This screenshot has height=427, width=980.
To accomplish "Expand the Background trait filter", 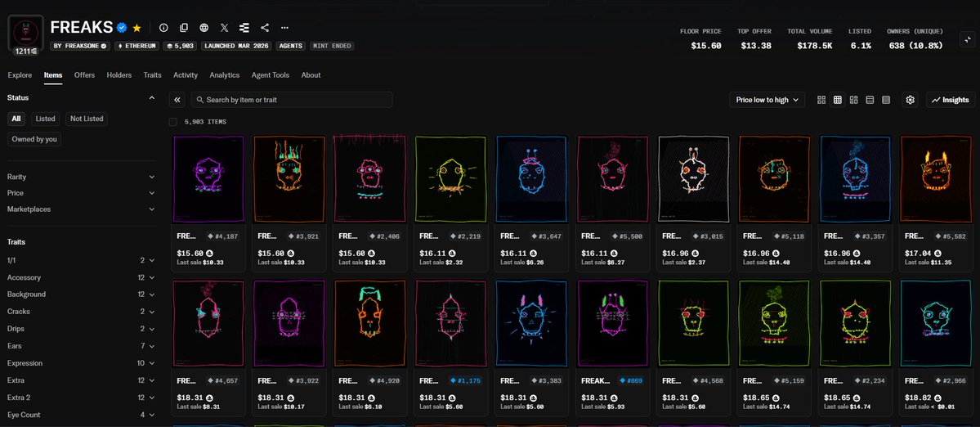I will coord(81,294).
